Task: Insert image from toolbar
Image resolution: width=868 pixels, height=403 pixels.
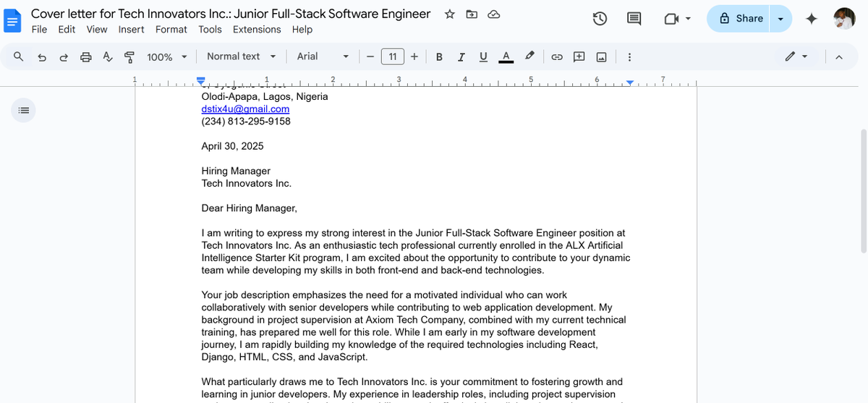Action: [x=602, y=56]
